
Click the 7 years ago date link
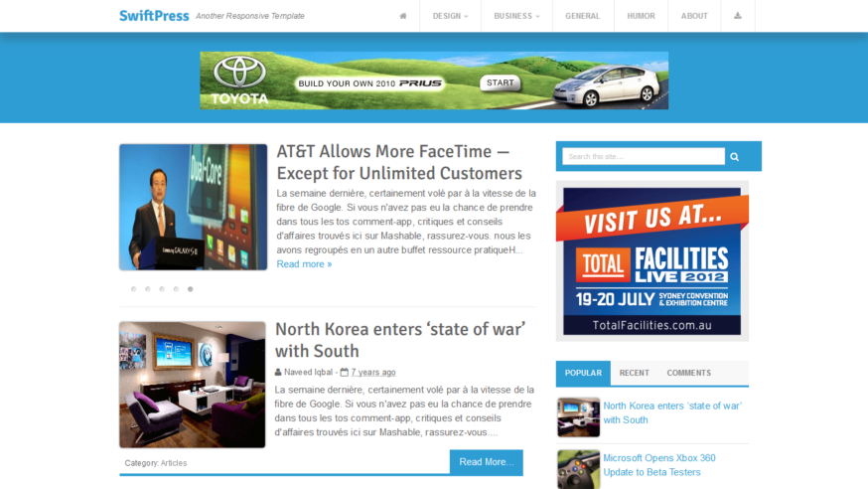[373, 372]
